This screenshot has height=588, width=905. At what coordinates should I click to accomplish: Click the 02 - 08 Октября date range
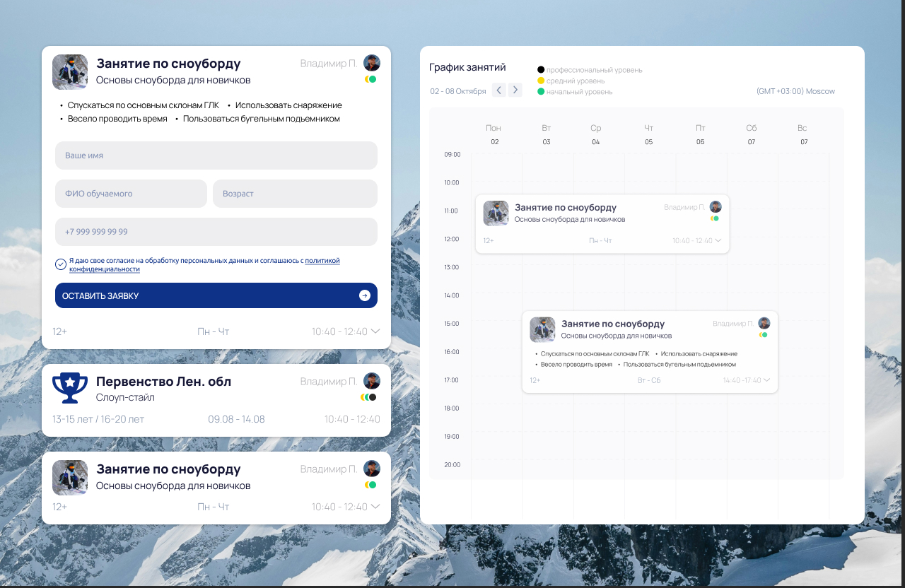(458, 91)
